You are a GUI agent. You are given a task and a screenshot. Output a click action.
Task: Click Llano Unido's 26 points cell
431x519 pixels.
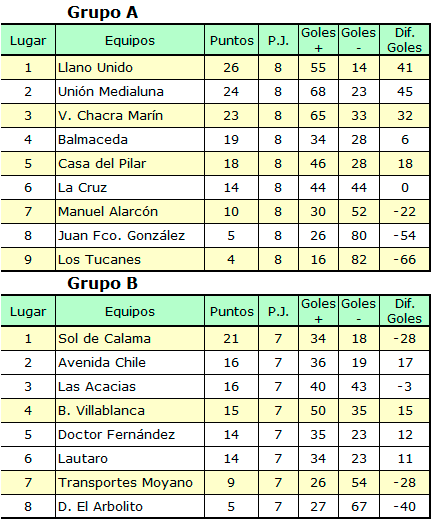click(x=232, y=68)
